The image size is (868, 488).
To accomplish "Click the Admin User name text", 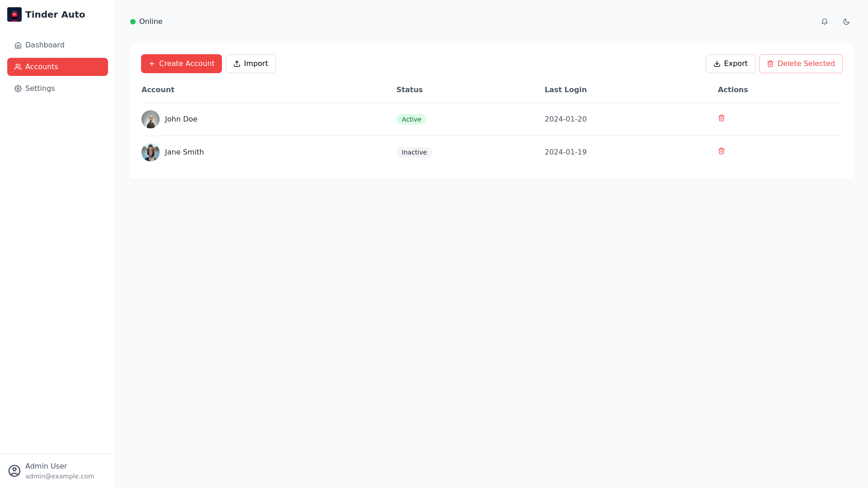I will 46,466.
